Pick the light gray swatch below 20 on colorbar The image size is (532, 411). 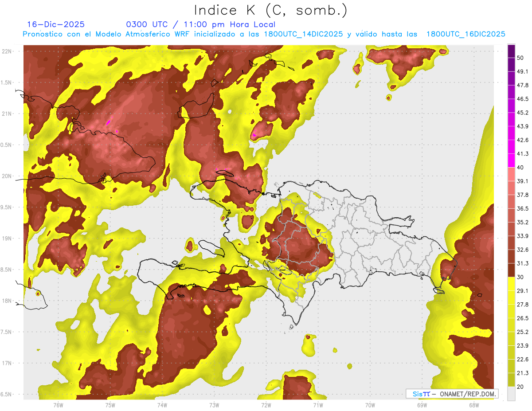tap(511, 394)
